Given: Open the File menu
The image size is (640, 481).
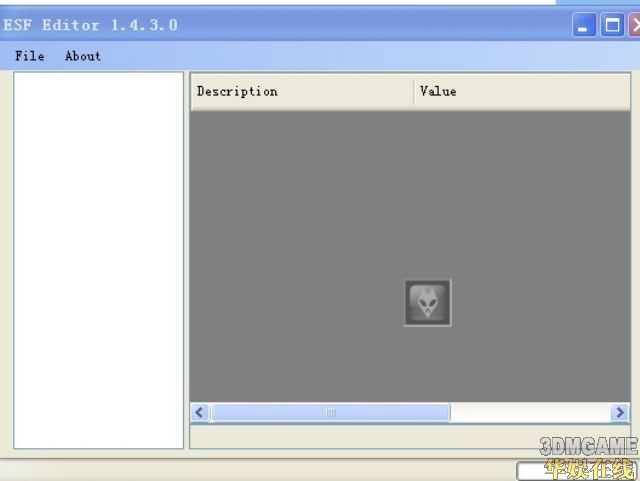Looking at the screenshot, I should 29,56.
